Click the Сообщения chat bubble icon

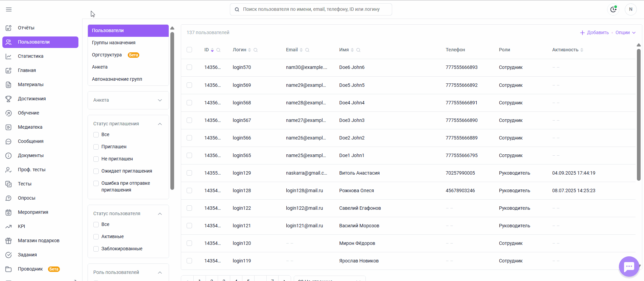pos(9,141)
